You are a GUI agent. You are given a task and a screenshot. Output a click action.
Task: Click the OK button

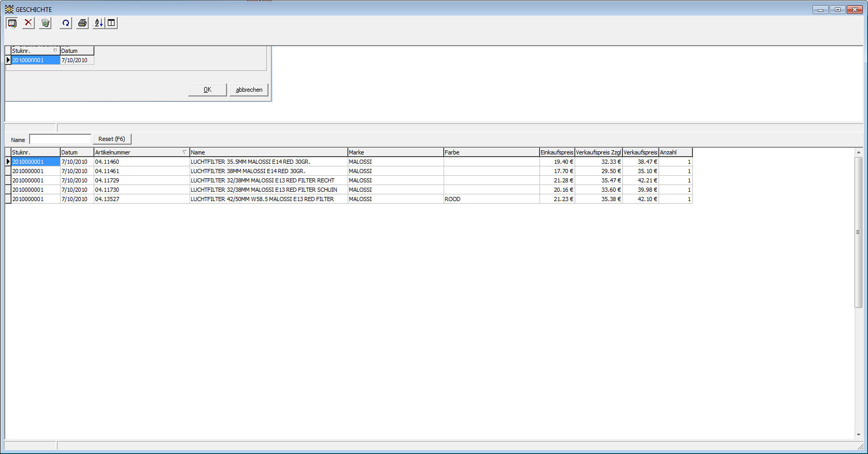pyautogui.click(x=207, y=90)
